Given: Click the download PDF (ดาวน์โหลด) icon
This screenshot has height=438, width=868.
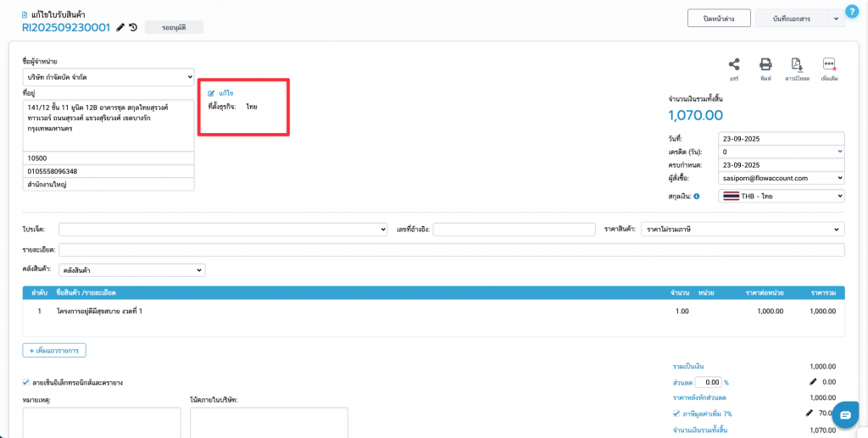Looking at the screenshot, I should pos(797,65).
